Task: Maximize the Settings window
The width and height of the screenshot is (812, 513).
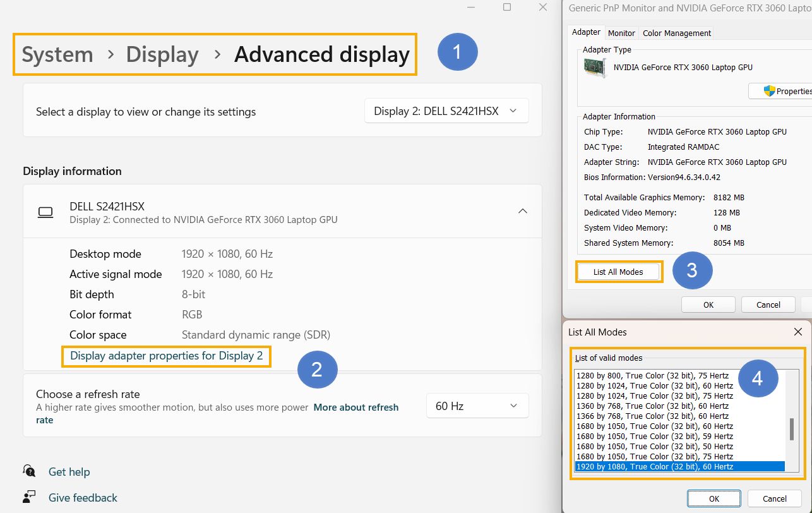Action: click(507, 7)
